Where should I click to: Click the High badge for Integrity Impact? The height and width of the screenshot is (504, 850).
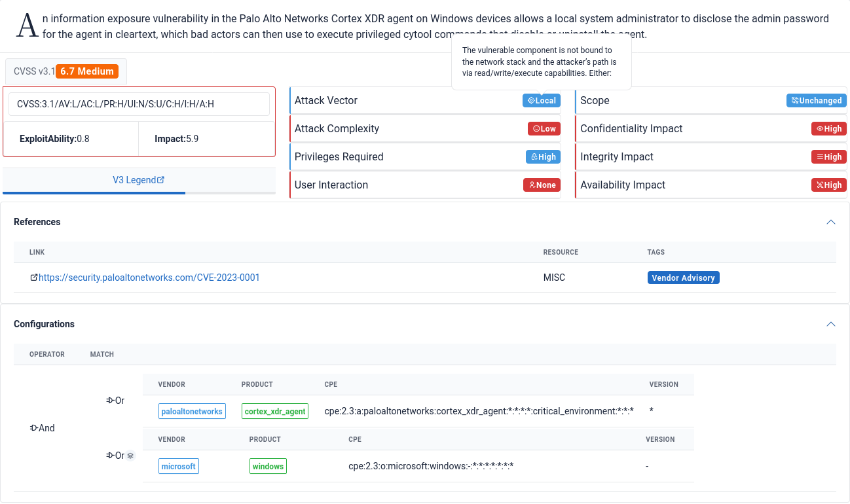[829, 156]
